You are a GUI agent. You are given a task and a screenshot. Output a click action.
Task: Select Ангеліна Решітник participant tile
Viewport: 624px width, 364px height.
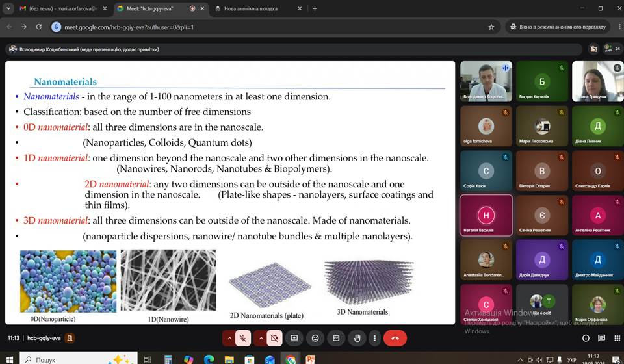[x=598, y=215]
